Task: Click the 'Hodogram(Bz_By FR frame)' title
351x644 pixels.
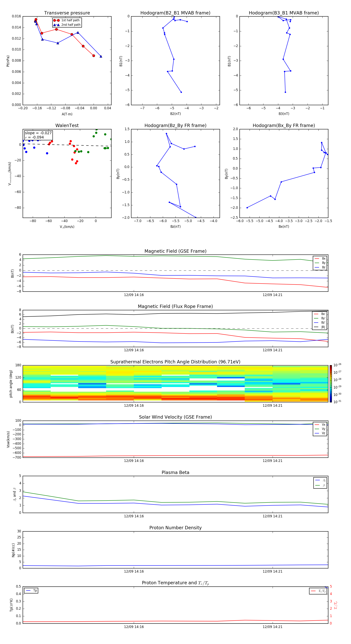Action: [x=175, y=125]
